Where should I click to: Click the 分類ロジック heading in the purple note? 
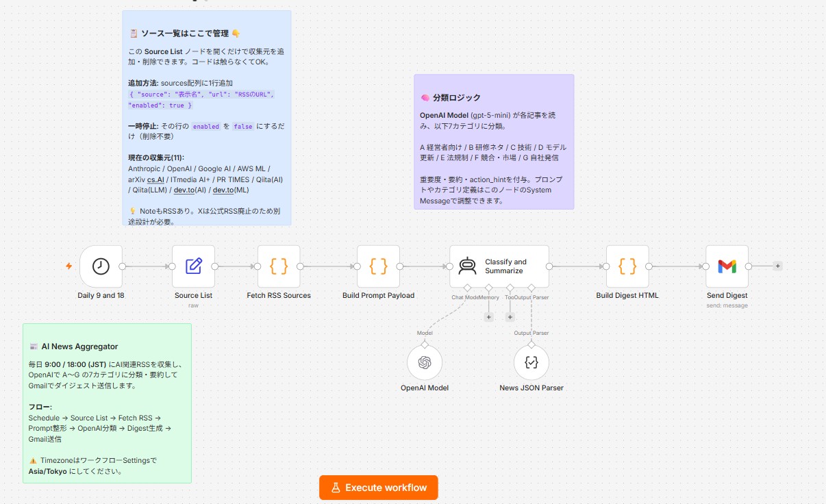(x=457, y=98)
